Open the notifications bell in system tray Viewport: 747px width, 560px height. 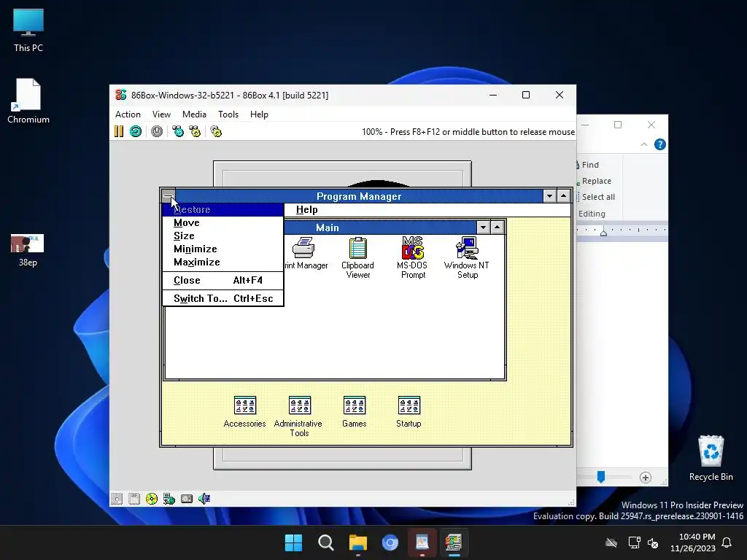727,542
